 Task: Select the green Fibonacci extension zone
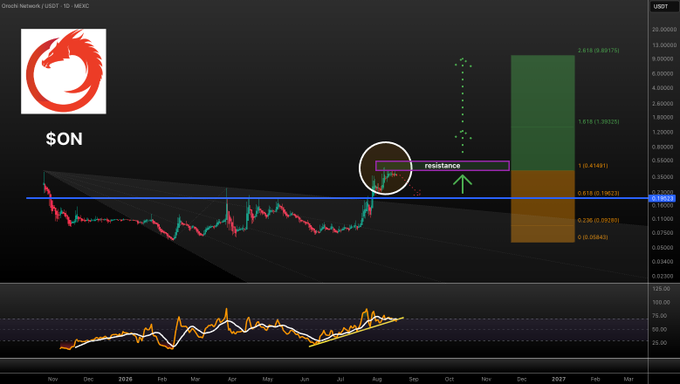543,112
